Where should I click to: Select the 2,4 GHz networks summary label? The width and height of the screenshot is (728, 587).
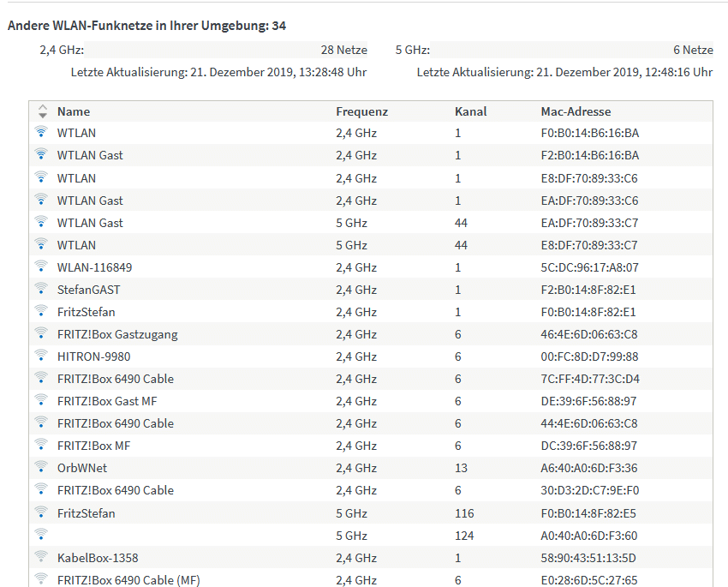point(62,51)
